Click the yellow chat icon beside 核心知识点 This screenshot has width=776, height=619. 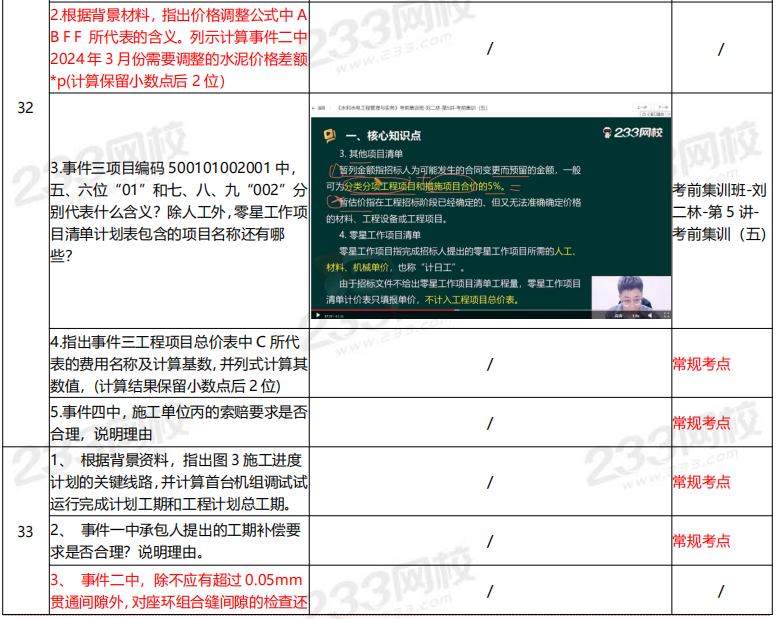pos(327,135)
